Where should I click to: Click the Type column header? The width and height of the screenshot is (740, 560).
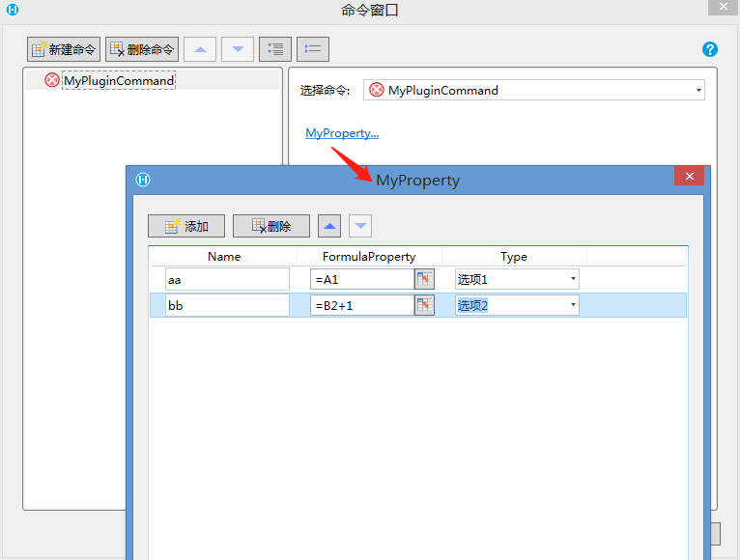[x=514, y=257]
